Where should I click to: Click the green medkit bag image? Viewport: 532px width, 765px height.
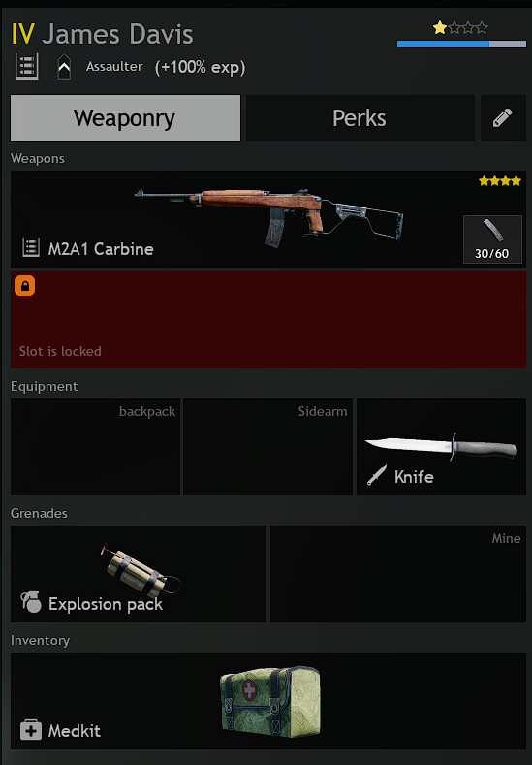[x=270, y=701]
